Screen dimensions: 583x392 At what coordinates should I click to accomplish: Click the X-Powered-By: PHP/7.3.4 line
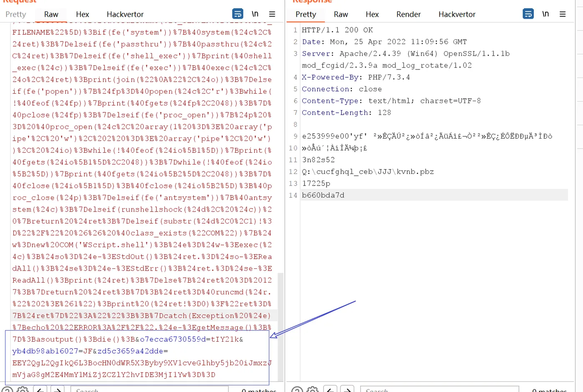pos(356,77)
